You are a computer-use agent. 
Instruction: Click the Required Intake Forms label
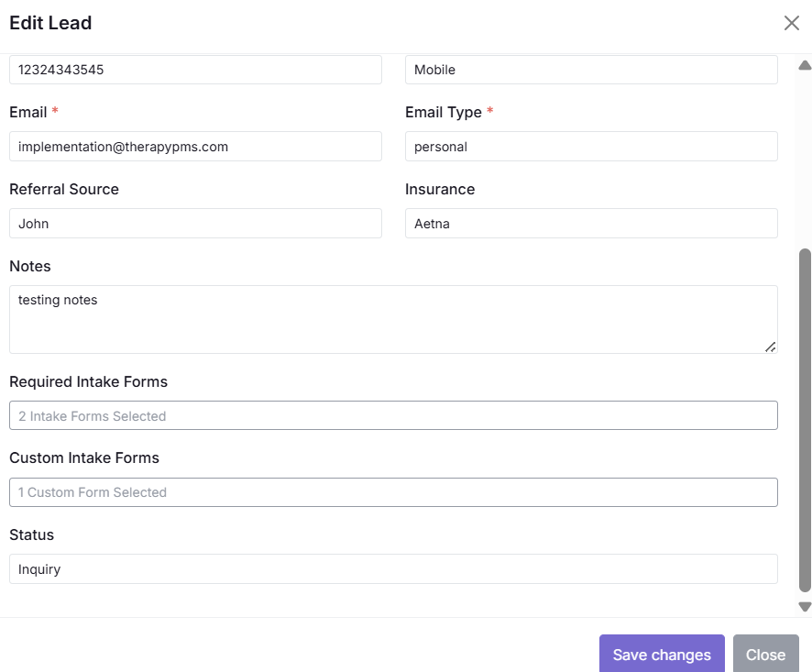pyautogui.click(x=89, y=381)
